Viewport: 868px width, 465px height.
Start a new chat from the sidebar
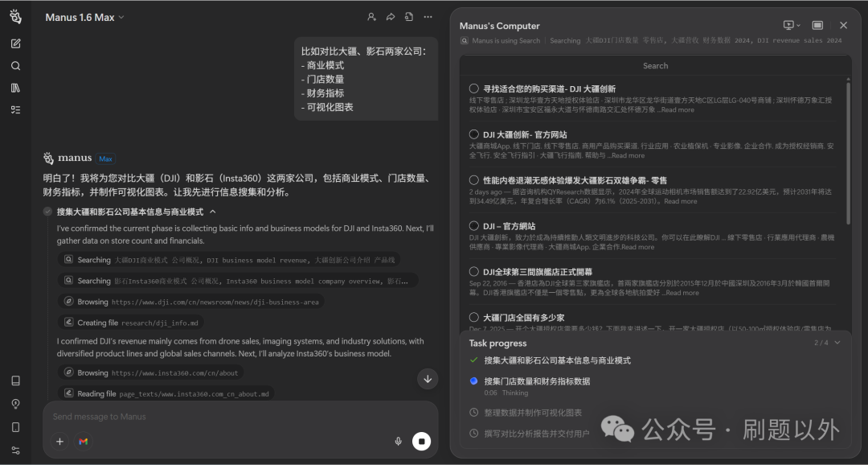[14, 43]
